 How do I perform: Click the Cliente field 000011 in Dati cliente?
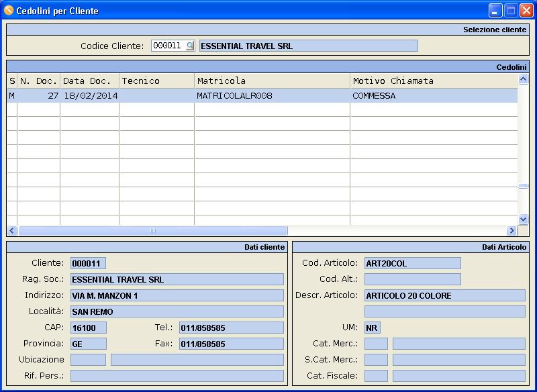coord(89,263)
